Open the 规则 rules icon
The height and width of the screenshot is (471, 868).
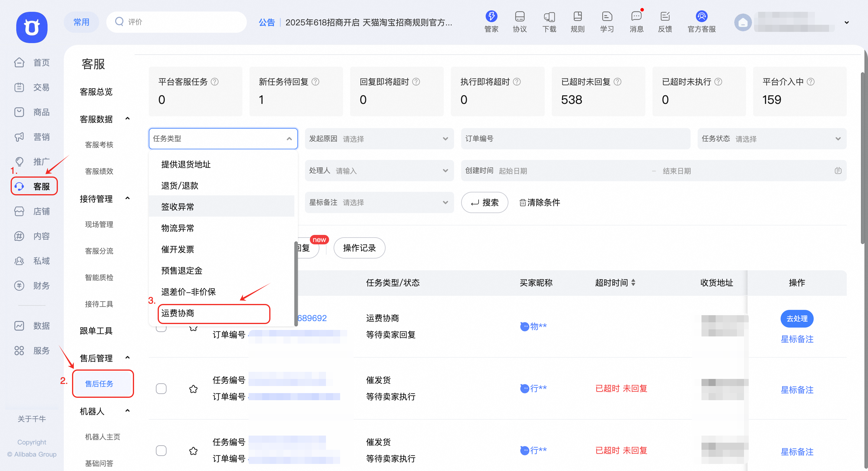577,16
